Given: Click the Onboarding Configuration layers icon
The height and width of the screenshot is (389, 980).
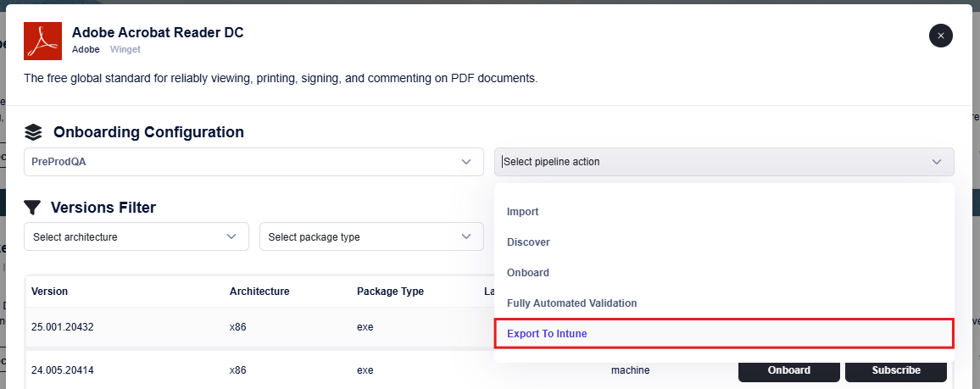Looking at the screenshot, I should click(x=33, y=132).
